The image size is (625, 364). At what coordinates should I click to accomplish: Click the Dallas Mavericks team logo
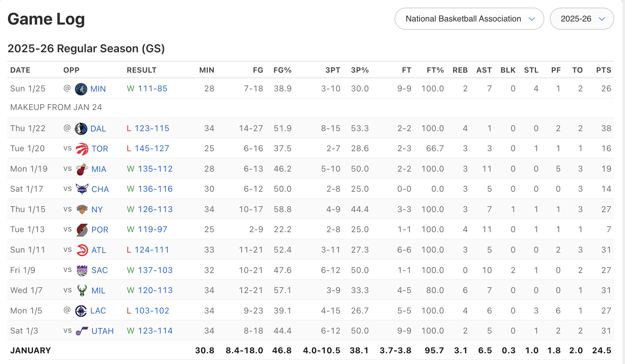click(x=81, y=129)
